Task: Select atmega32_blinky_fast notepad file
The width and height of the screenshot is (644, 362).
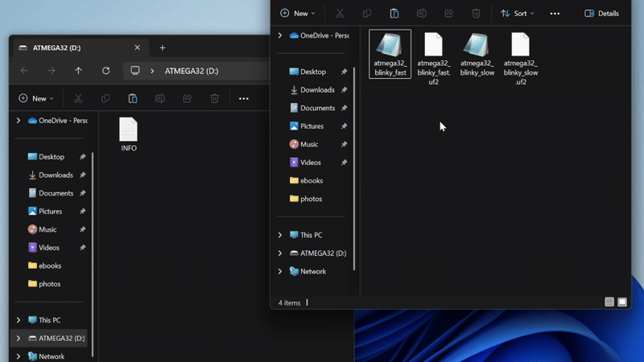Action: (390, 54)
